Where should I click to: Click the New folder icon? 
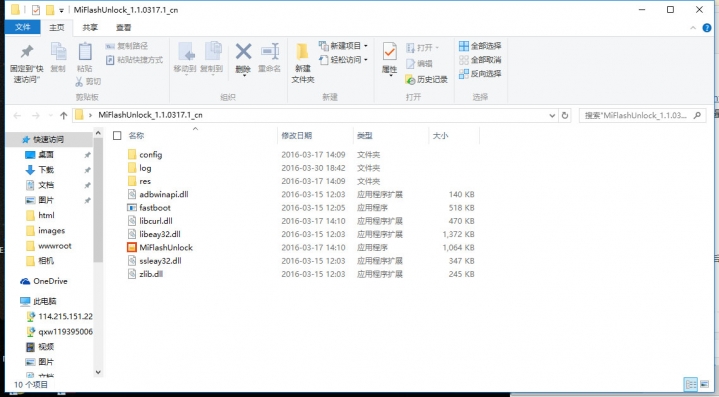(302, 52)
